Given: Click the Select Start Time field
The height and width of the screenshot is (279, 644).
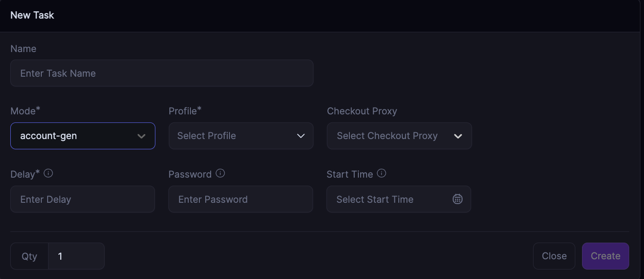Looking at the screenshot, I should pyautogui.click(x=386, y=199).
